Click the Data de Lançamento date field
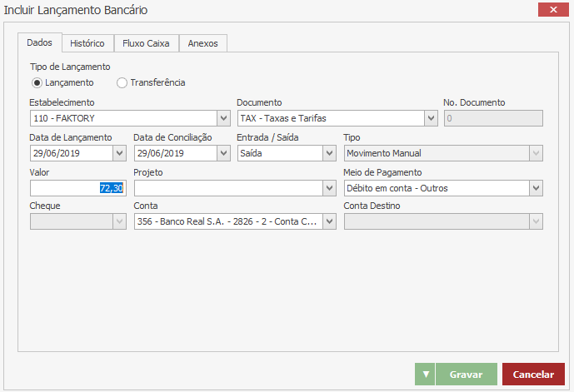The image size is (574, 392). pyautogui.click(x=70, y=153)
